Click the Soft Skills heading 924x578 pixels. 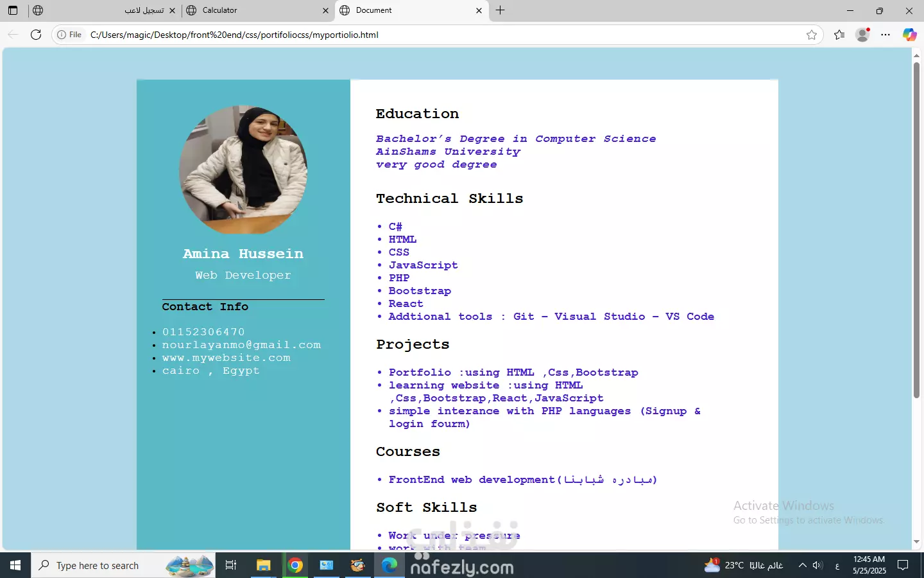pos(427,507)
